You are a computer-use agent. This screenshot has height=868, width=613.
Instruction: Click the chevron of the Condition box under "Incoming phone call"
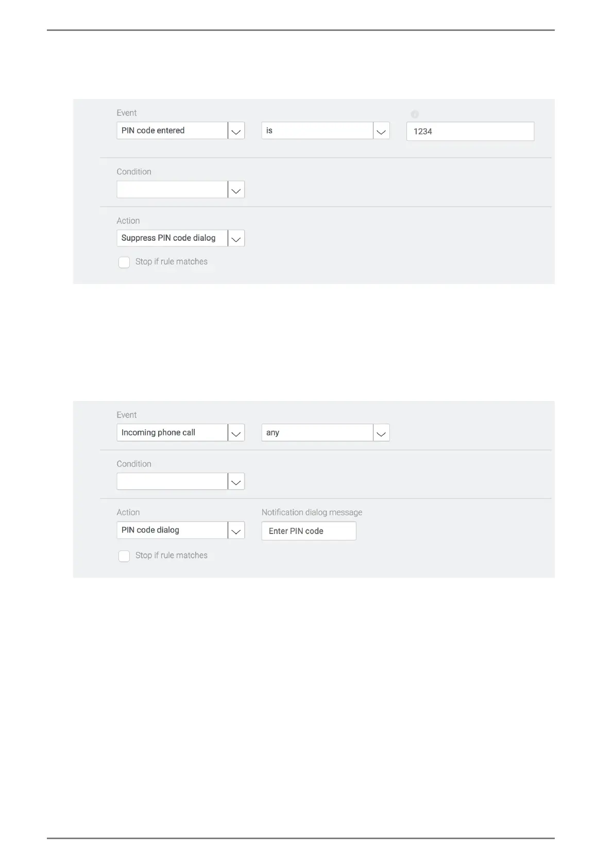tap(236, 482)
